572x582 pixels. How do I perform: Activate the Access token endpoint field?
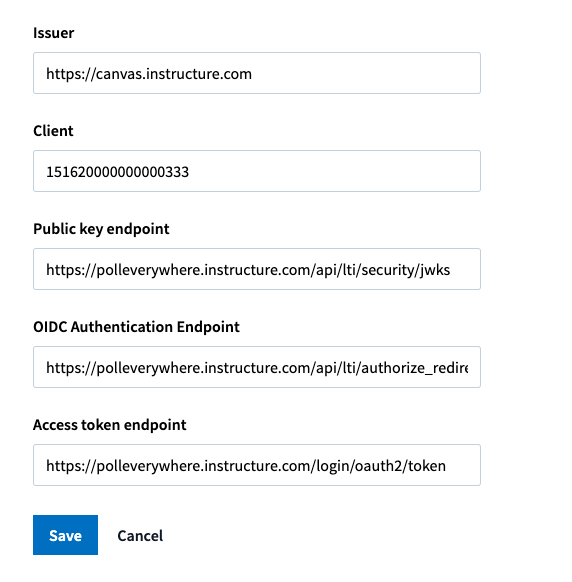pyautogui.click(x=257, y=465)
